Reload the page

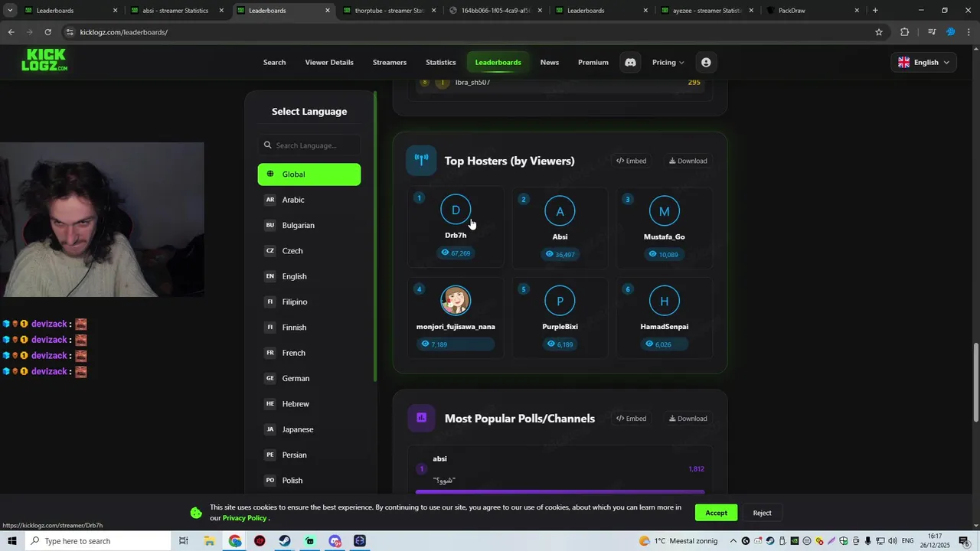pyautogui.click(x=47, y=32)
